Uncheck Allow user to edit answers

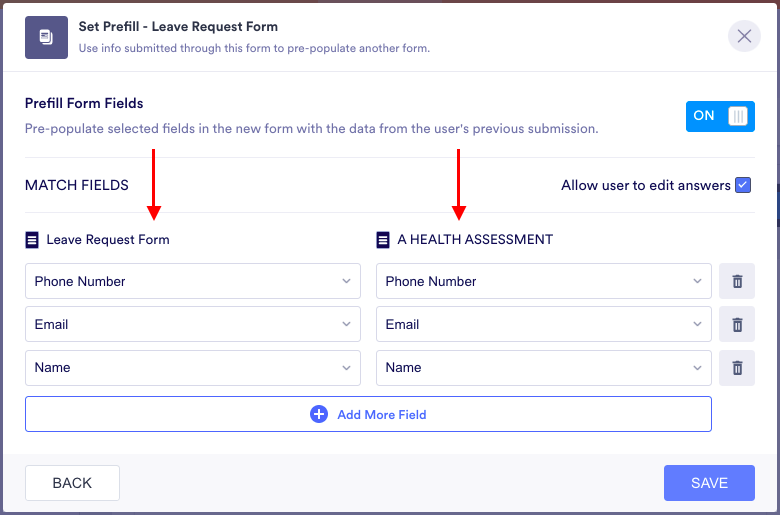pyautogui.click(x=743, y=185)
